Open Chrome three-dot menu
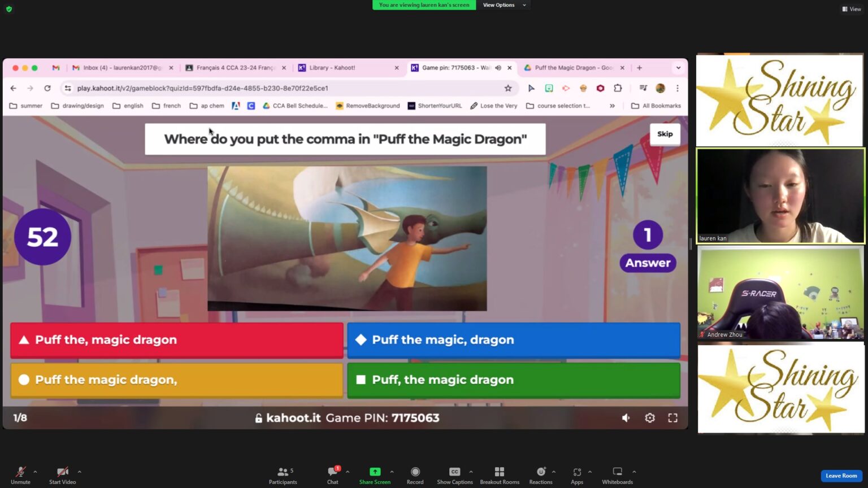The image size is (868, 488). point(677,88)
